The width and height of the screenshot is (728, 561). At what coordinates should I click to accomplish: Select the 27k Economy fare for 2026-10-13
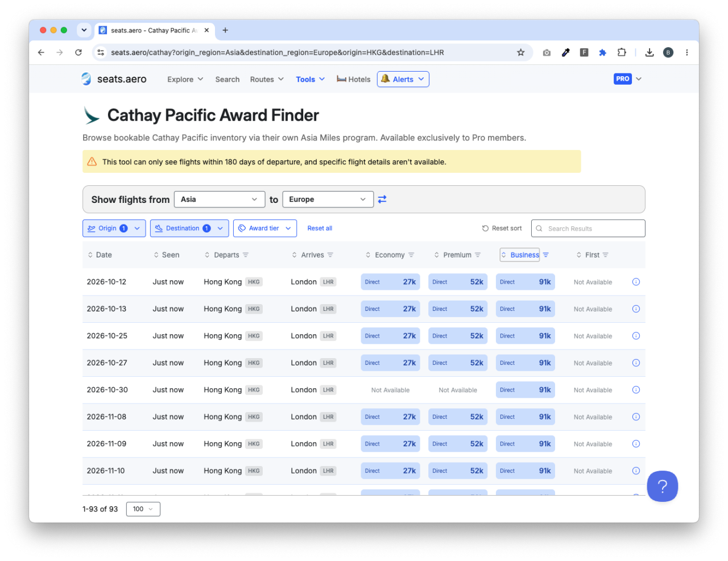pyautogui.click(x=390, y=309)
